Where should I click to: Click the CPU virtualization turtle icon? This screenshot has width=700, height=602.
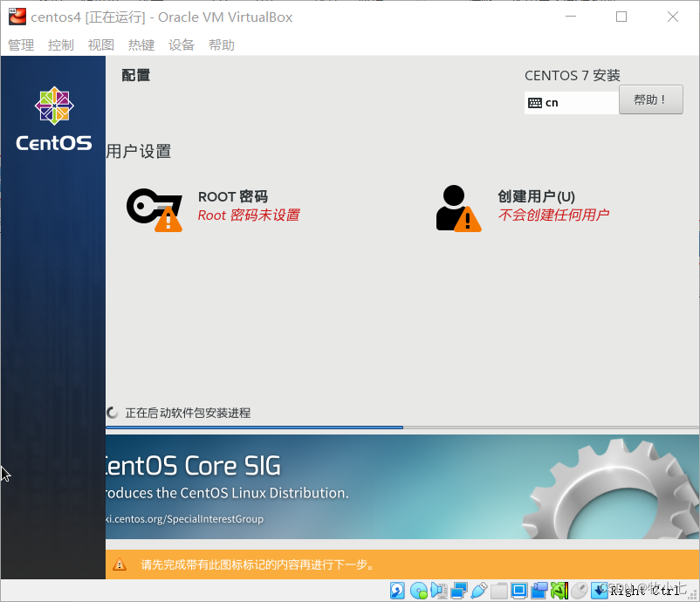click(559, 591)
